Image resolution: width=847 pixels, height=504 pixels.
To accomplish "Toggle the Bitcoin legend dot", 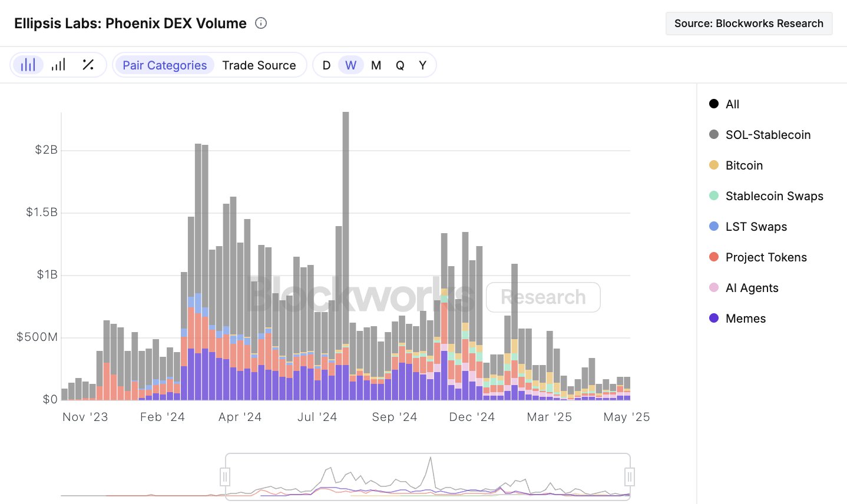I will coord(714,165).
